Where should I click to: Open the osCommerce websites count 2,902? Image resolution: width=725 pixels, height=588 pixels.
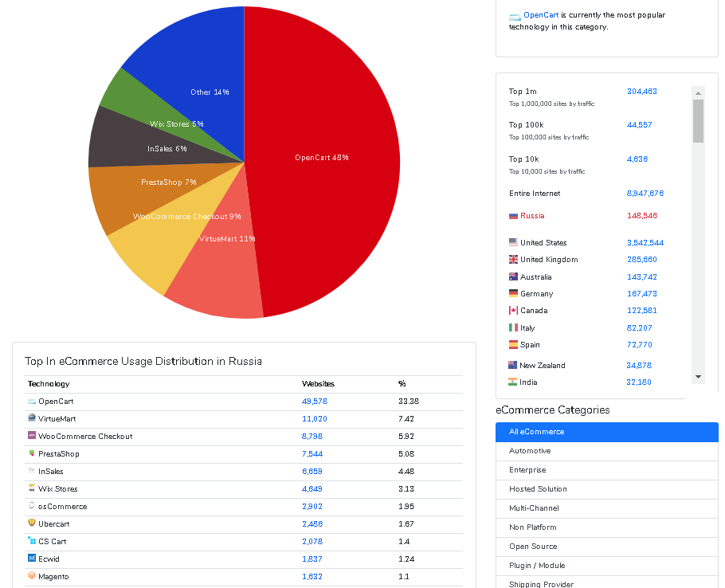point(312,507)
